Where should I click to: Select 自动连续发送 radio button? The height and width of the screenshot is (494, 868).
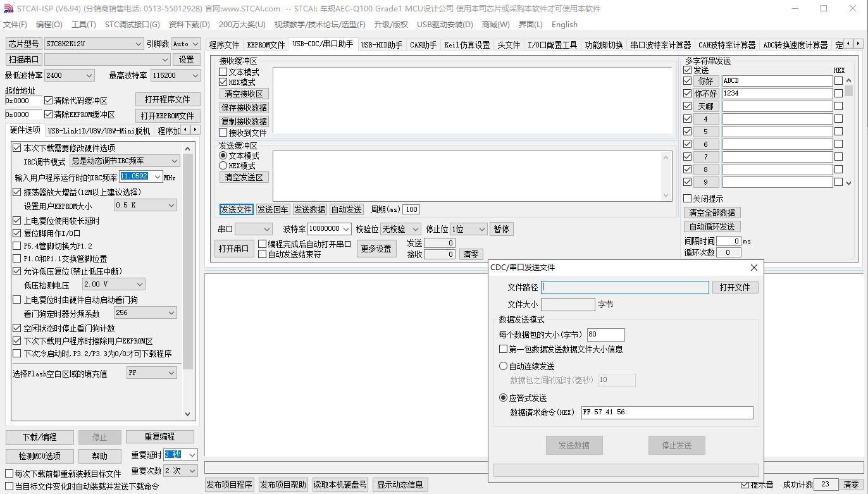click(x=504, y=366)
